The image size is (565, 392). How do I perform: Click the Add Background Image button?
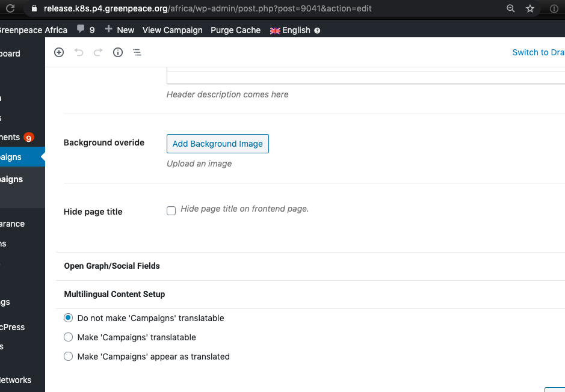tap(218, 144)
